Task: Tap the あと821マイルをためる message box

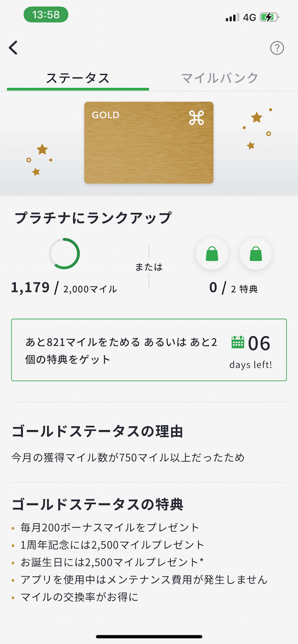Action: tap(121, 351)
